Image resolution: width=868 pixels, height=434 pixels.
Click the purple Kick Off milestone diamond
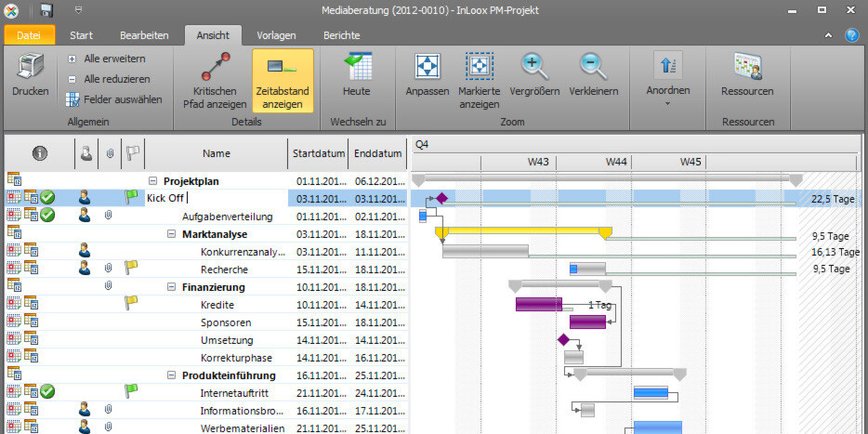tap(441, 198)
